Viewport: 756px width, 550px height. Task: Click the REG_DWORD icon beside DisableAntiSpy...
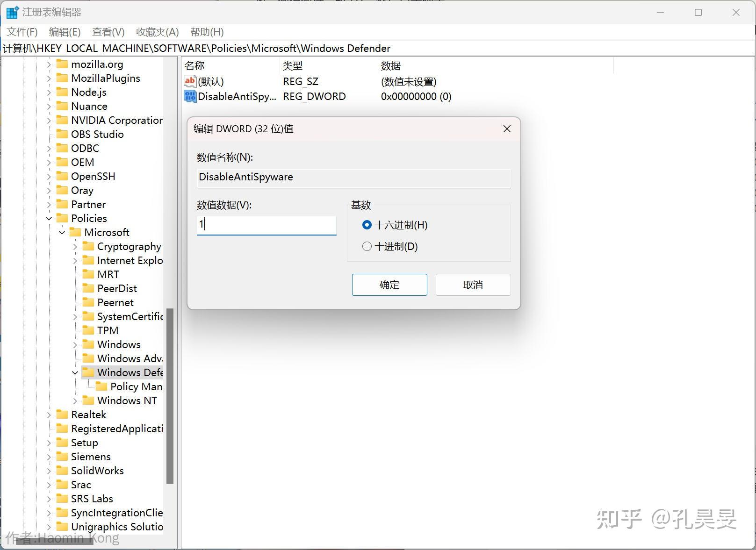click(189, 96)
